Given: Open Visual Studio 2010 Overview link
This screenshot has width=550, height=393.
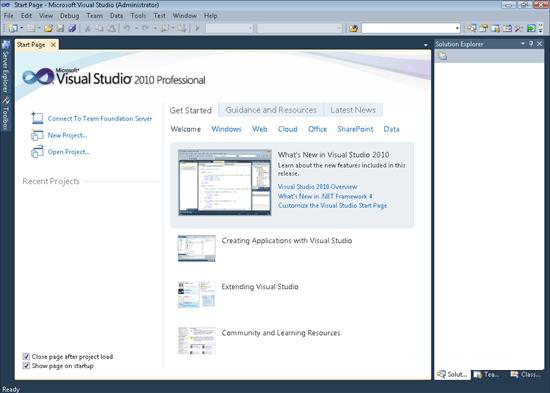Looking at the screenshot, I should click(x=317, y=187).
